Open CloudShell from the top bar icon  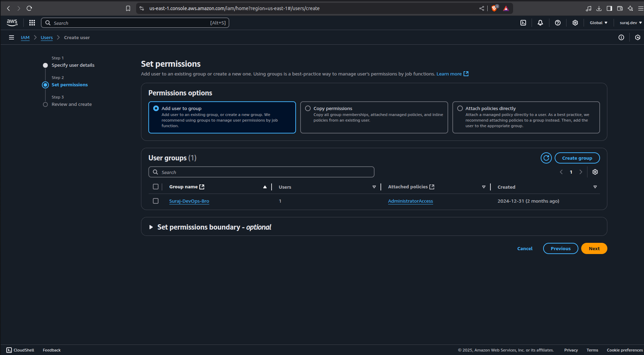coord(523,23)
